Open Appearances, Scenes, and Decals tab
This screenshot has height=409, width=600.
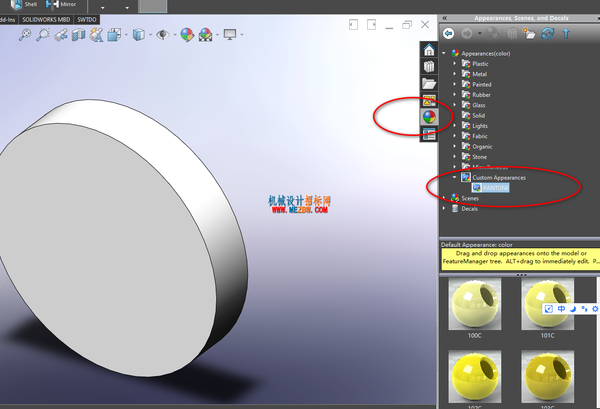pos(429,117)
